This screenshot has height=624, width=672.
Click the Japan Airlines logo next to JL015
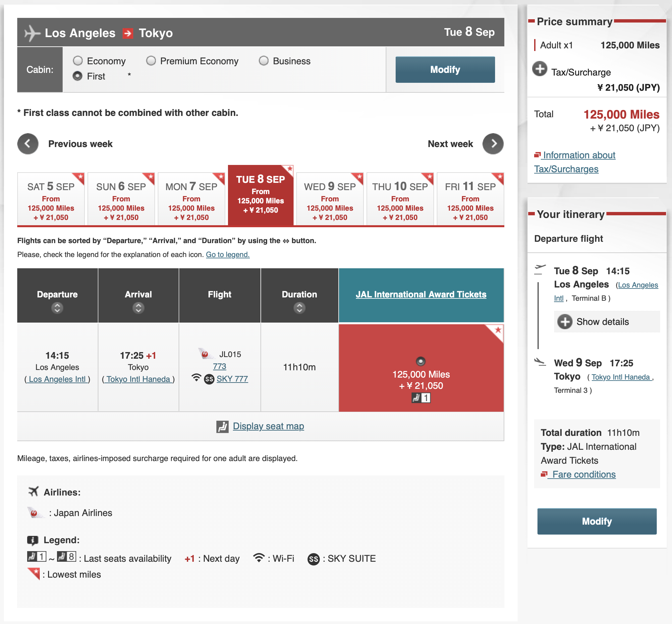pyautogui.click(x=206, y=353)
